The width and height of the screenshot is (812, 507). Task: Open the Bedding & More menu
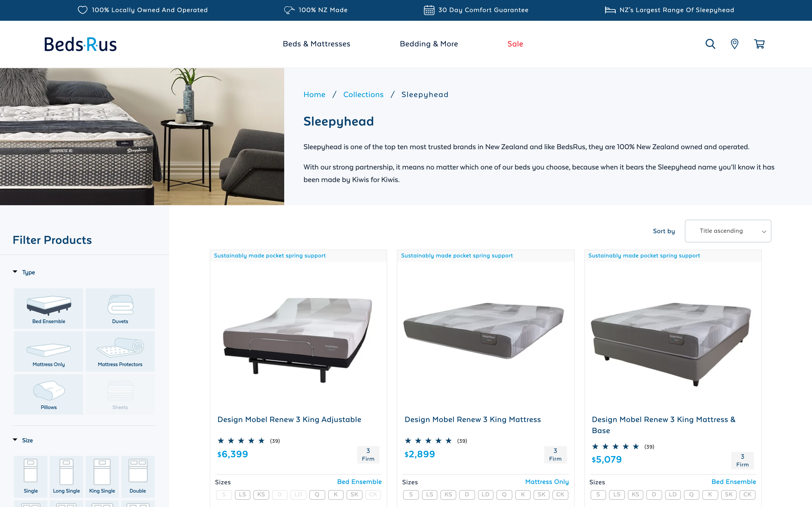(x=429, y=44)
